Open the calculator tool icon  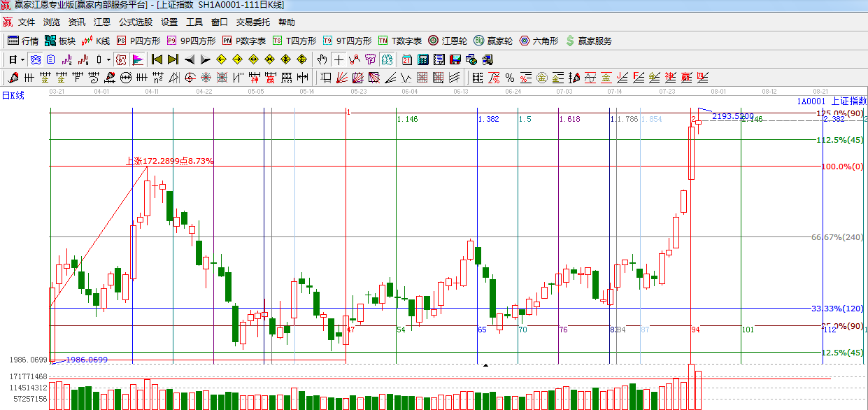(423, 59)
